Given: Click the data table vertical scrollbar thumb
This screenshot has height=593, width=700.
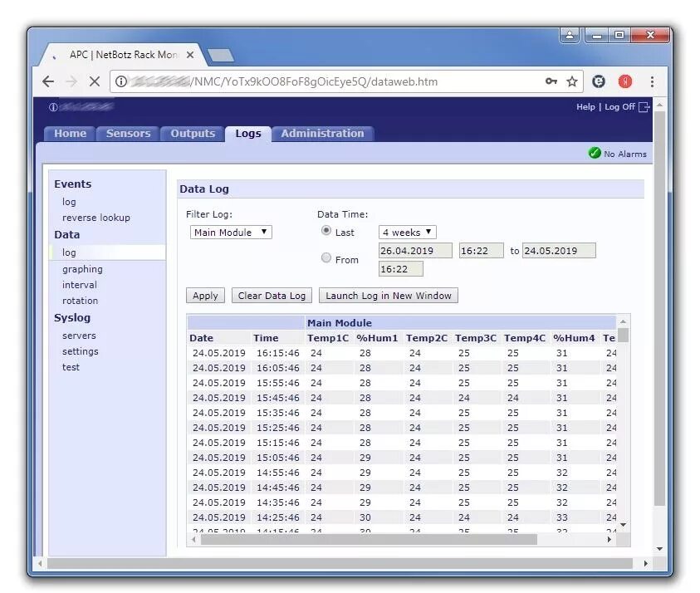Looking at the screenshot, I should tap(624, 335).
